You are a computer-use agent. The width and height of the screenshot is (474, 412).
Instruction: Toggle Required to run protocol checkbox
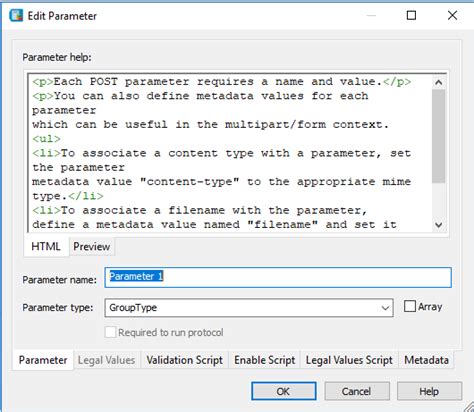coord(110,332)
